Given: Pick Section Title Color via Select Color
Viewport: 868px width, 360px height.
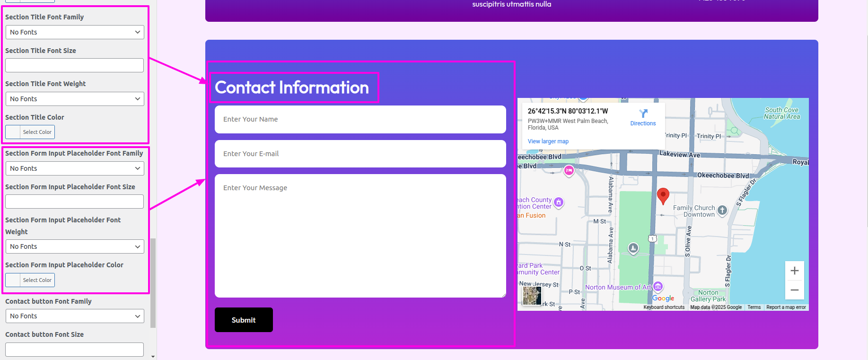Looking at the screenshot, I should pos(30,132).
